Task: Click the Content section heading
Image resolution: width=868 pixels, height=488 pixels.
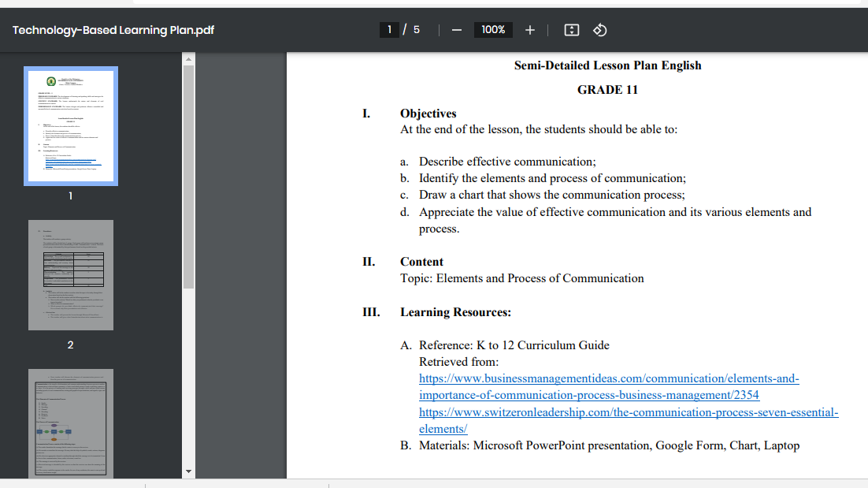Action: [421, 262]
